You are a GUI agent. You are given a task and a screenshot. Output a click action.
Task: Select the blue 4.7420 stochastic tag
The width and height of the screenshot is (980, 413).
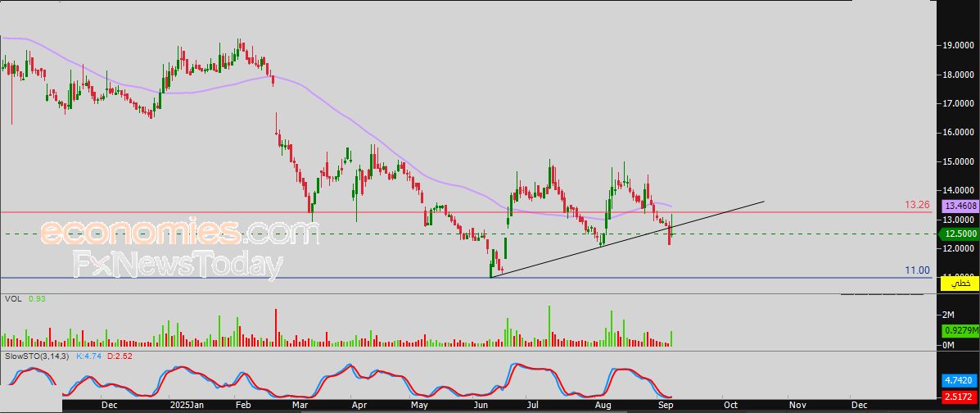click(x=958, y=380)
